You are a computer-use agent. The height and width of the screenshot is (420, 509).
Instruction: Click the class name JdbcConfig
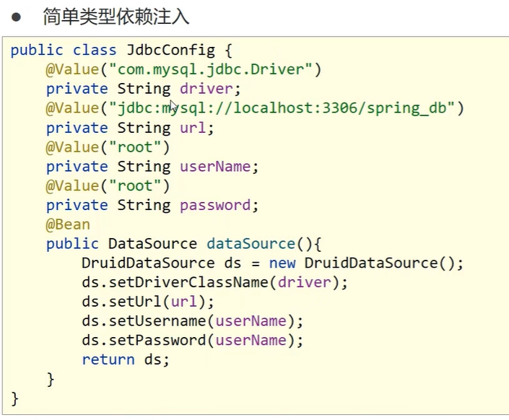170,50
